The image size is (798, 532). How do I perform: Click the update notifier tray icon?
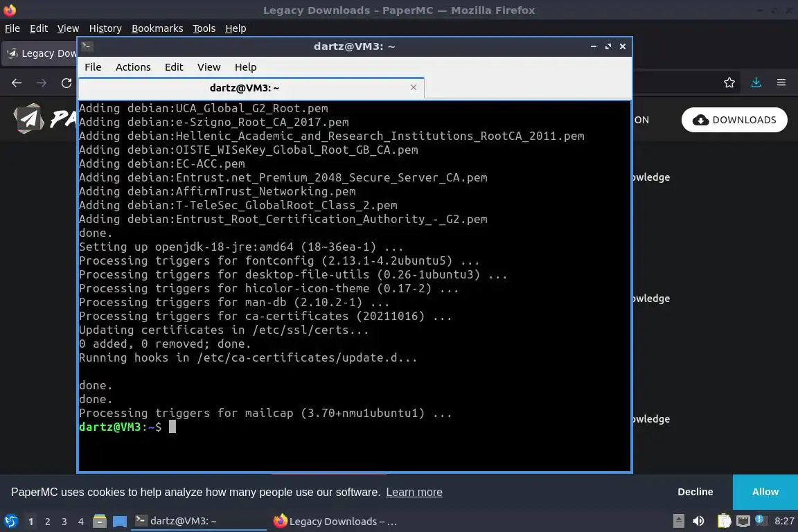pyautogui.click(x=760, y=520)
